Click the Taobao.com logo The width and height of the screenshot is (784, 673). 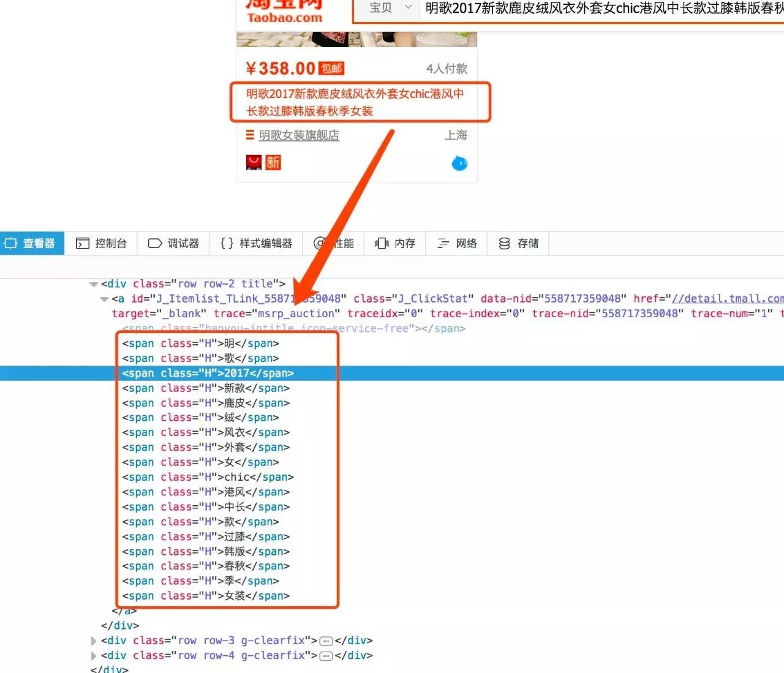284,12
